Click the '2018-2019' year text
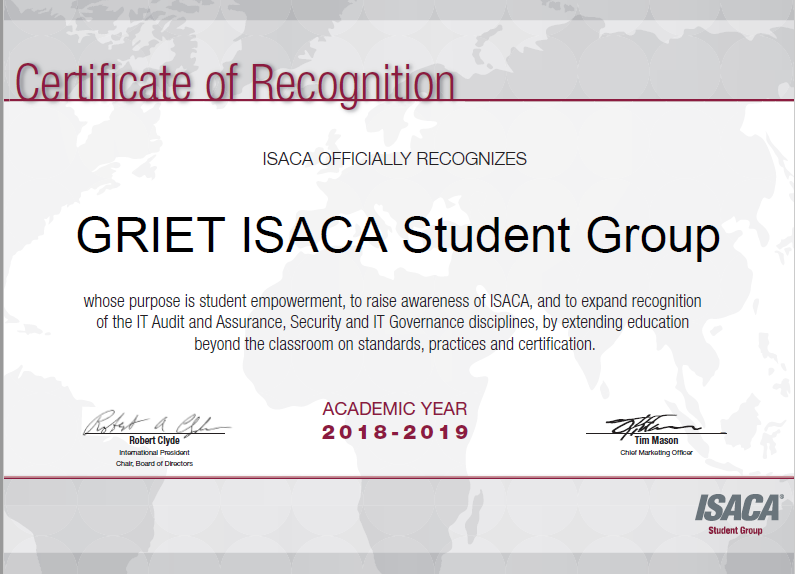The width and height of the screenshot is (795, 574). (395, 433)
